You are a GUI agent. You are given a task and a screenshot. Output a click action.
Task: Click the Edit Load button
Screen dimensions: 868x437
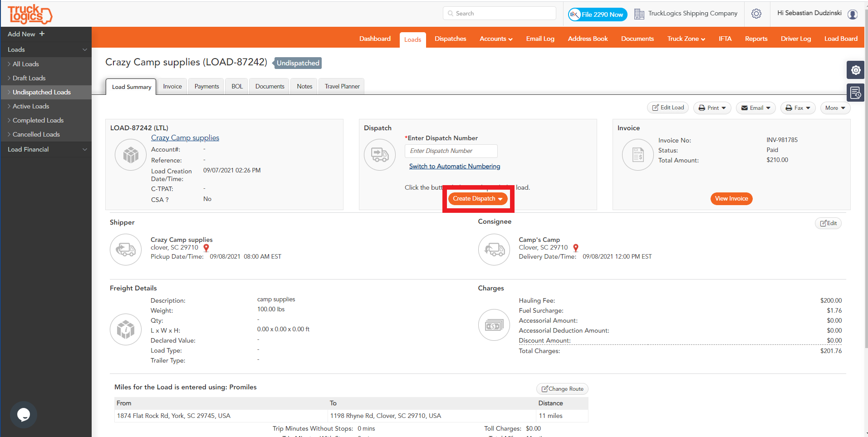pos(668,108)
